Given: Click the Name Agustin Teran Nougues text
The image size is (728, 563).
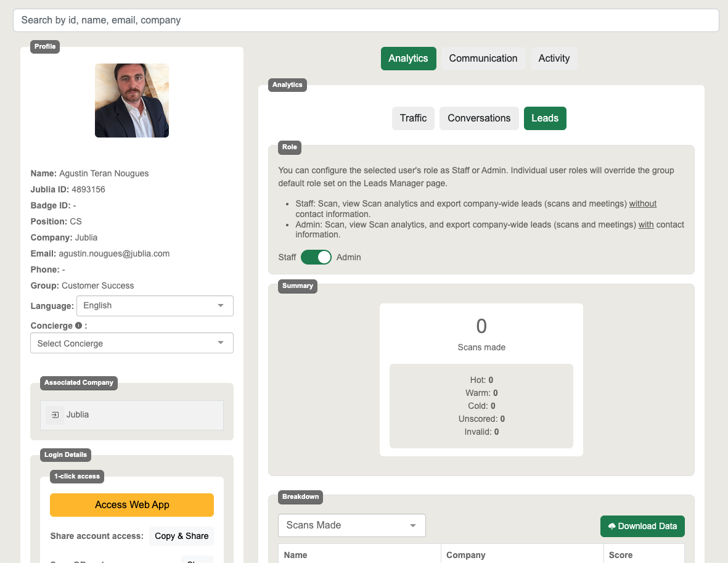Looking at the screenshot, I should [89, 173].
